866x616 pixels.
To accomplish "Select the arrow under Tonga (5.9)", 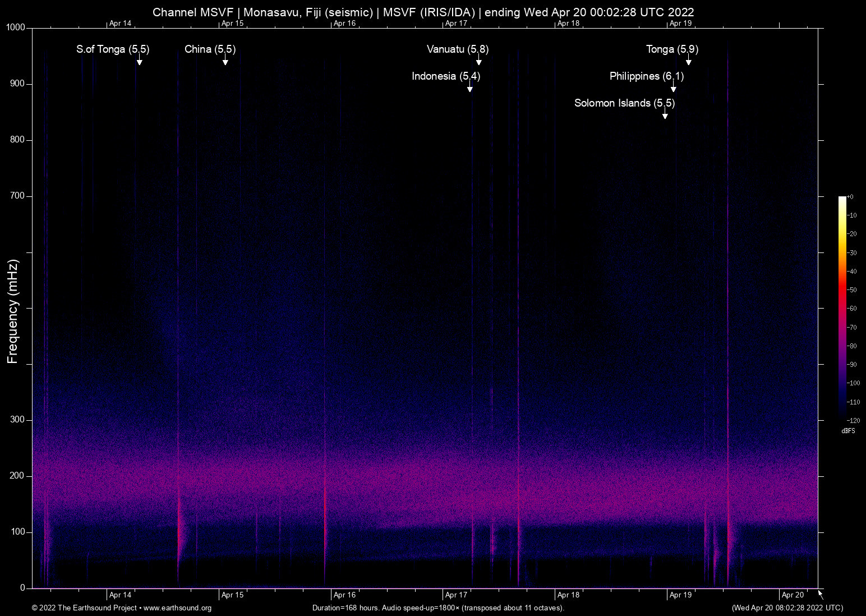I will pos(688,61).
